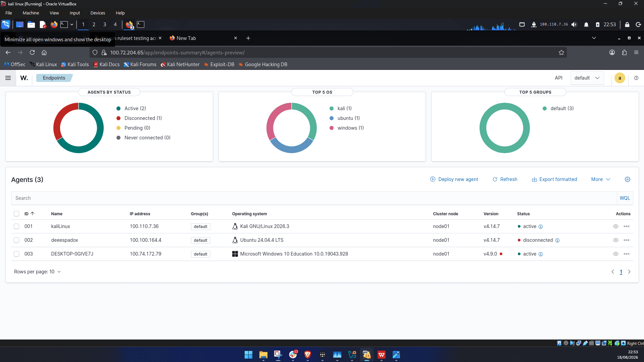Switch to the New Tab browser tab

(x=200, y=38)
